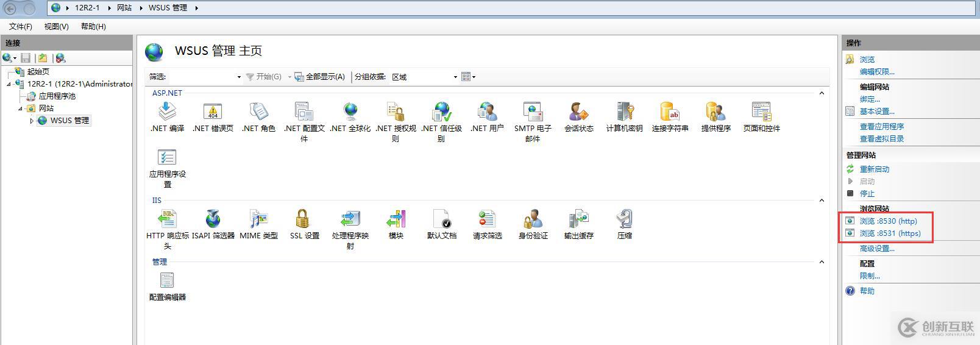The image size is (980, 345).
Task: Click 绑定... link
Action: pos(870,99)
